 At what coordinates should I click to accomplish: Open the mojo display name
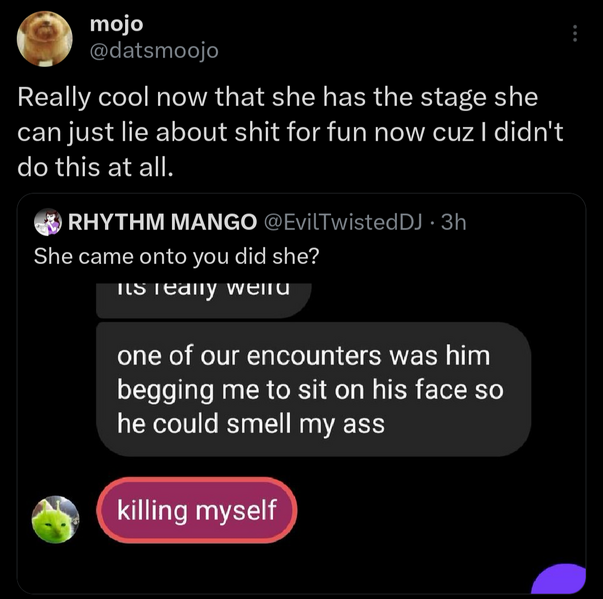pyautogui.click(x=116, y=23)
